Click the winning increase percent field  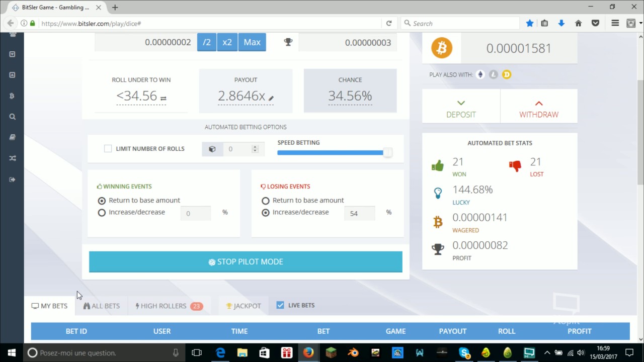tap(196, 213)
